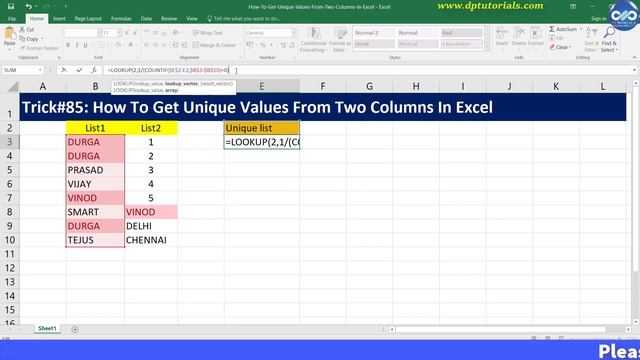
Task: Open the AutoSum dropdown arrow
Action: [x=581, y=29]
